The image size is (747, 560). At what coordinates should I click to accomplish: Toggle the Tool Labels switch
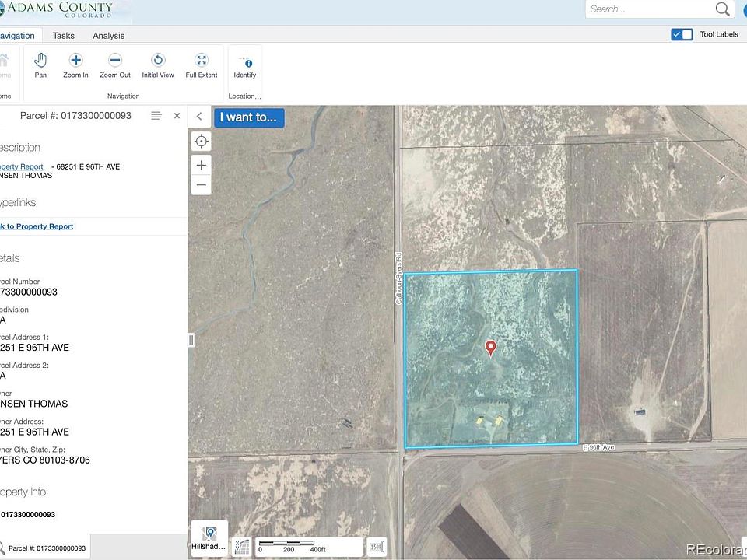682,34
